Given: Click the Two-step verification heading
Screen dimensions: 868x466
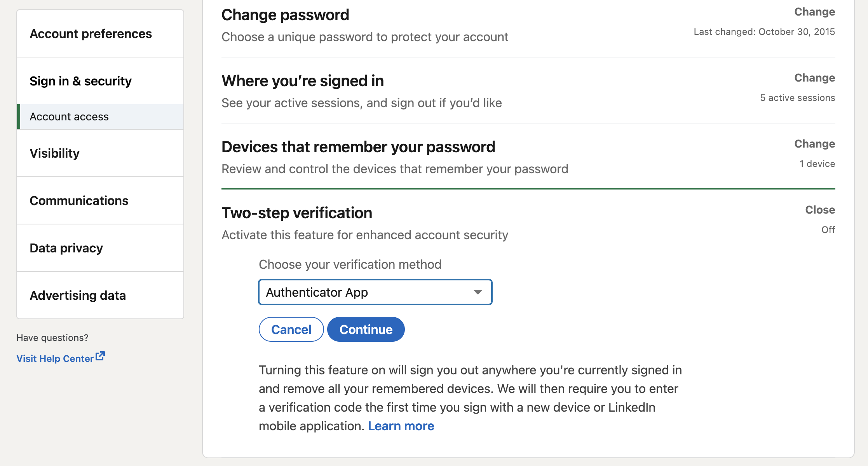Looking at the screenshot, I should (297, 213).
